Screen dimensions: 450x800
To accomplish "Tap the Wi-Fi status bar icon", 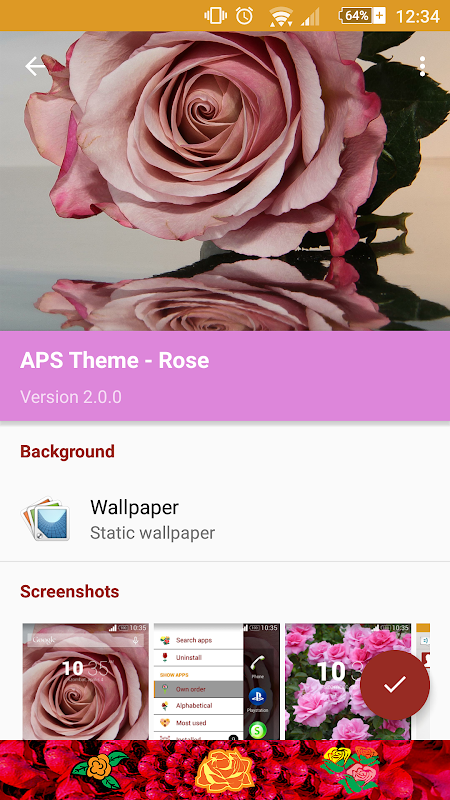I will click(x=281, y=16).
